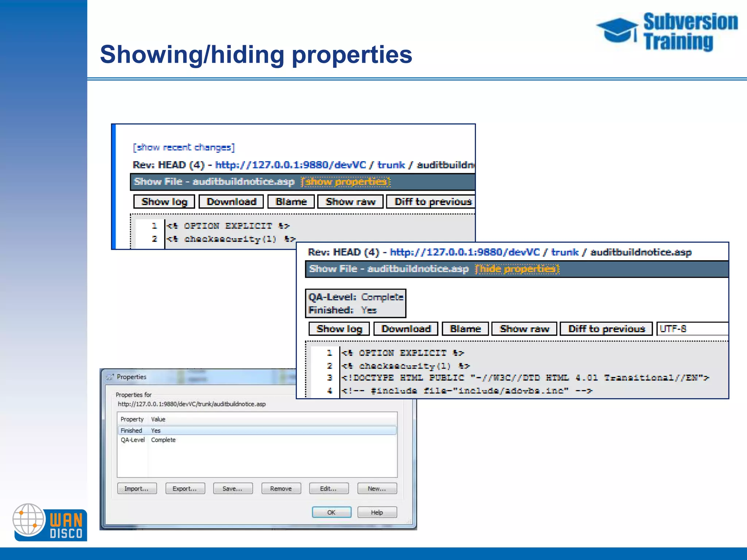This screenshot has height=560, width=747.
Task: Click the 'show recent changes' link
Action: (184, 147)
